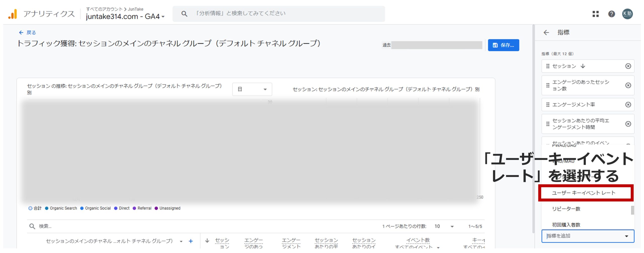Open the Analytics help icon

coord(612,14)
